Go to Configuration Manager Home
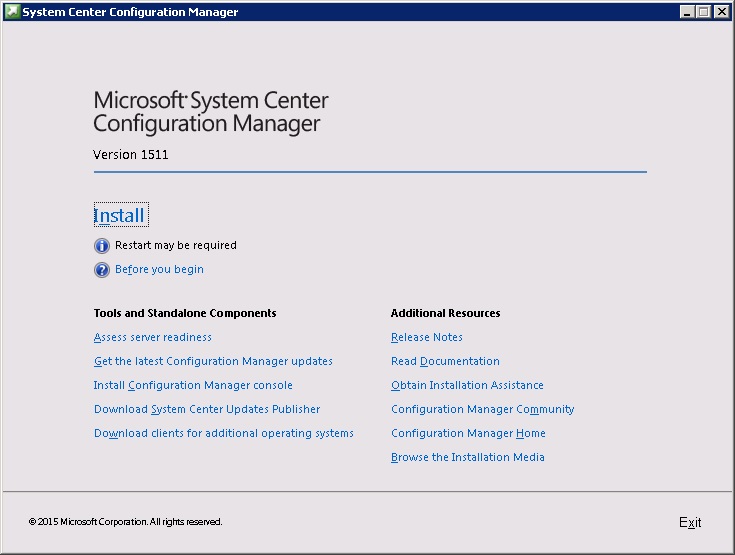The height and width of the screenshot is (555, 735). coord(468,433)
